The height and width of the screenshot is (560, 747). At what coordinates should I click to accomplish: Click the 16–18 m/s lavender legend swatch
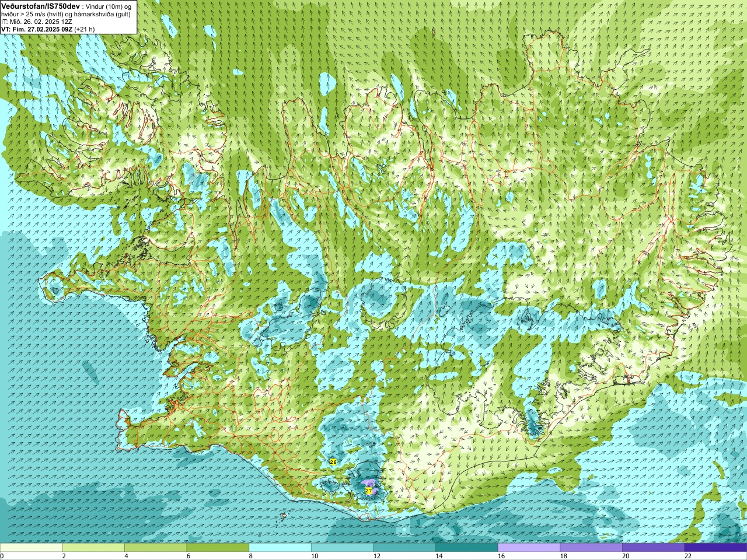click(529, 548)
